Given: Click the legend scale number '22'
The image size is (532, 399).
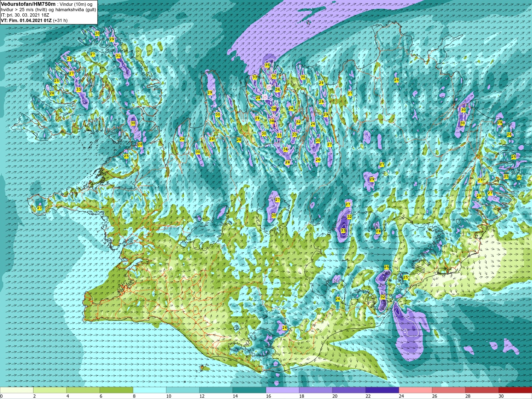Looking at the screenshot, I should click(368, 396).
